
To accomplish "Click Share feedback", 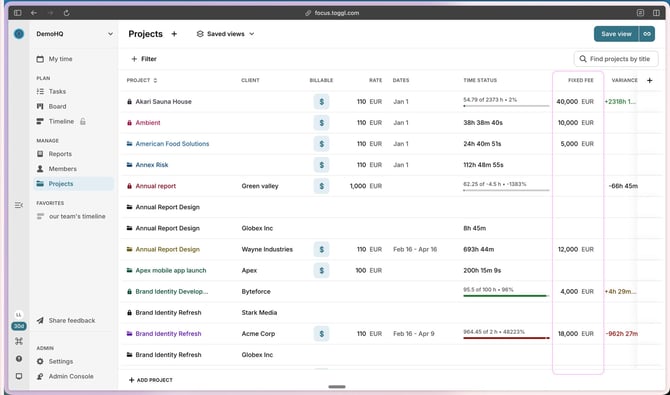I will (66, 320).
